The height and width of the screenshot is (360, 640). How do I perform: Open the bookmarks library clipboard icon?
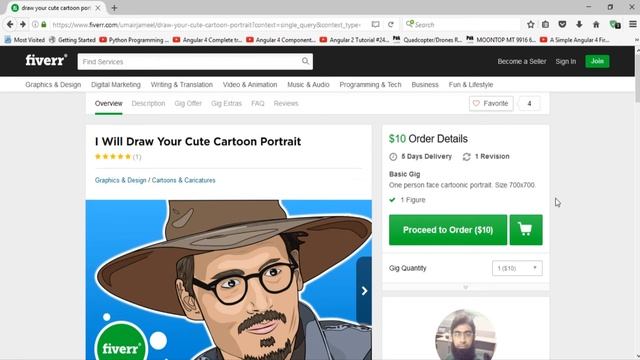(x=546, y=24)
